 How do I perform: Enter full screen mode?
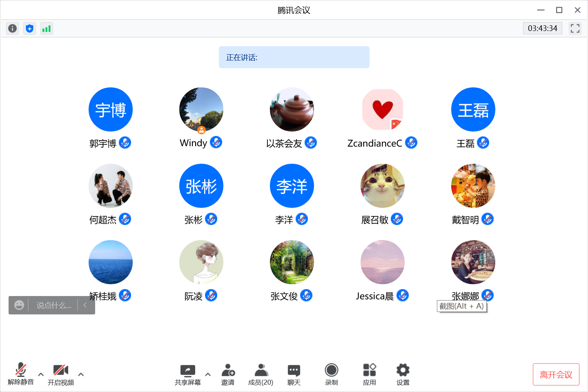coord(575,28)
